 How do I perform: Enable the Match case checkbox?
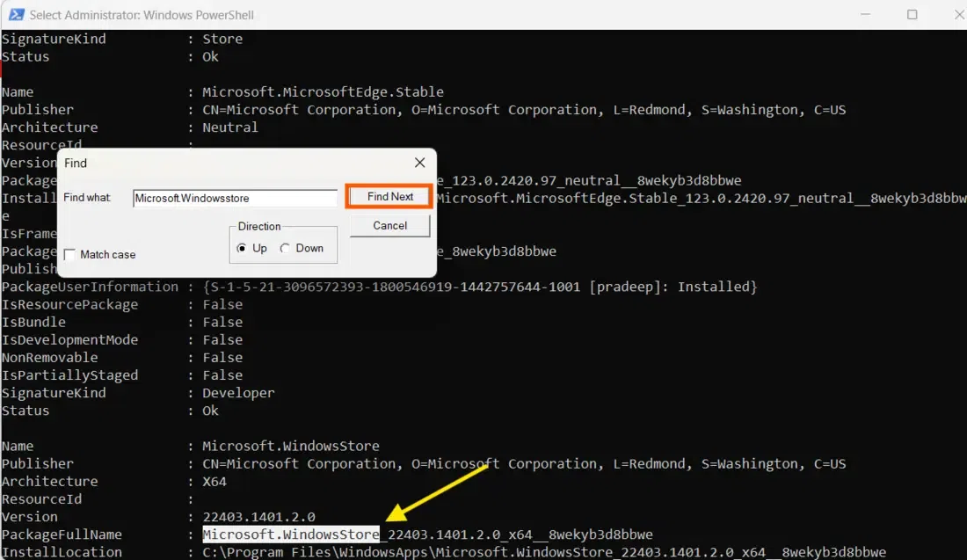pos(69,255)
